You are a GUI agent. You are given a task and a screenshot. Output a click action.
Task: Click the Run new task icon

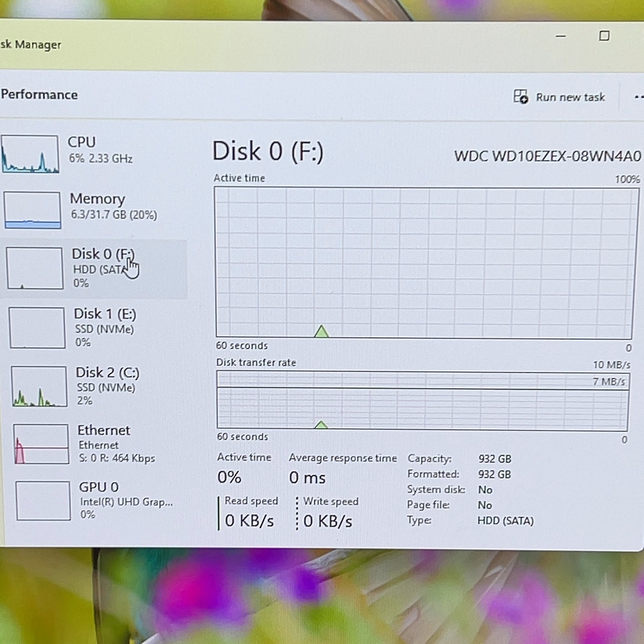pos(521,97)
